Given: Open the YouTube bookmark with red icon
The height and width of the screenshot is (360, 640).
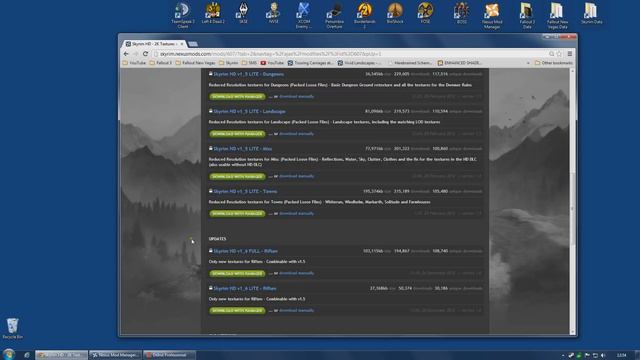Looking at the screenshot, I should coord(272,63).
